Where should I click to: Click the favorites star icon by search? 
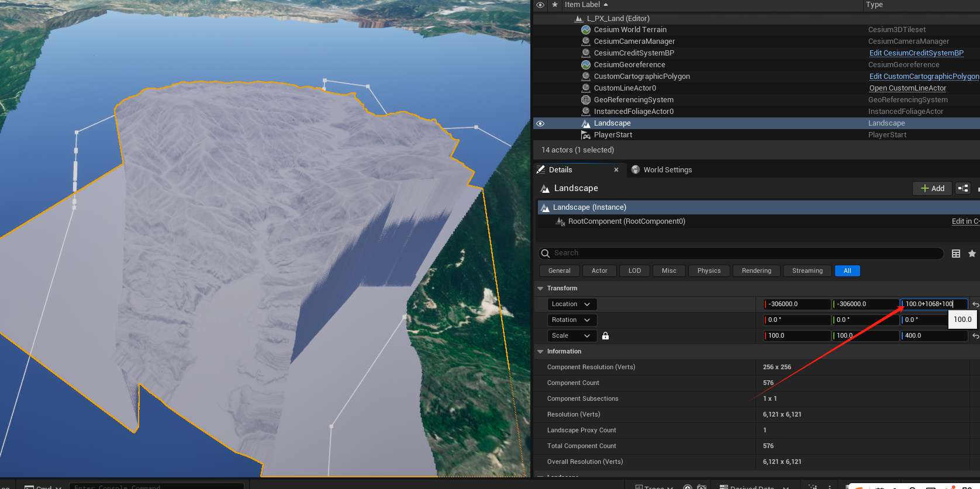pos(972,254)
